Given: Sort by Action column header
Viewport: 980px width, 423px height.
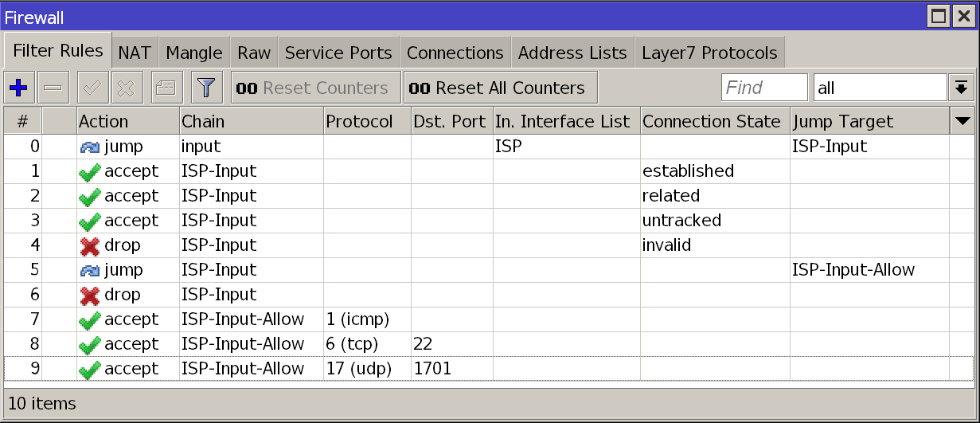Looking at the screenshot, I should point(128,121).
